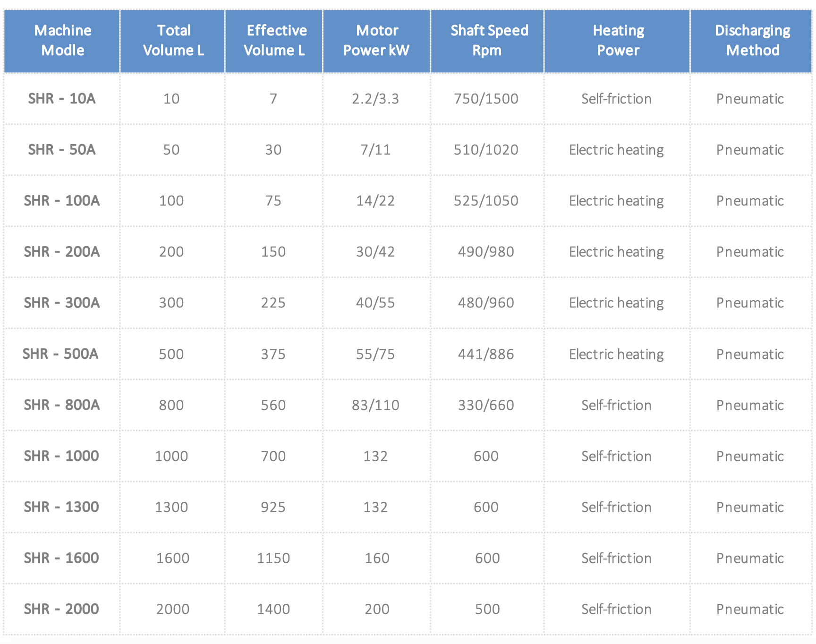
Task: Click the Machine Modle column header
Action: 62,41
